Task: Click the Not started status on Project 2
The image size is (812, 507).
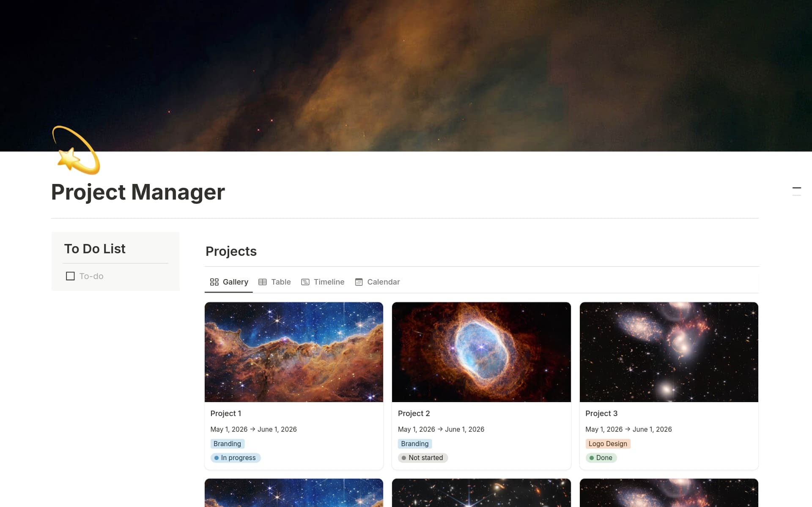Action: [422, 458]
